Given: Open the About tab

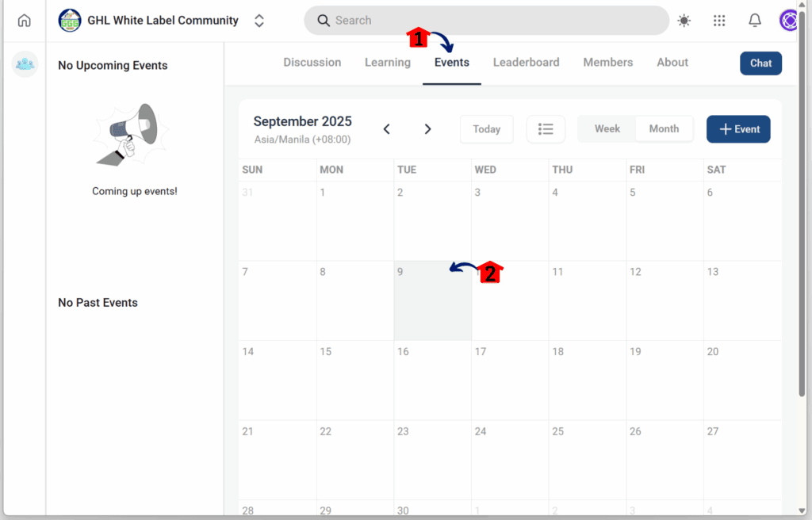Looking at the screenshot, I should click(672, 63).
